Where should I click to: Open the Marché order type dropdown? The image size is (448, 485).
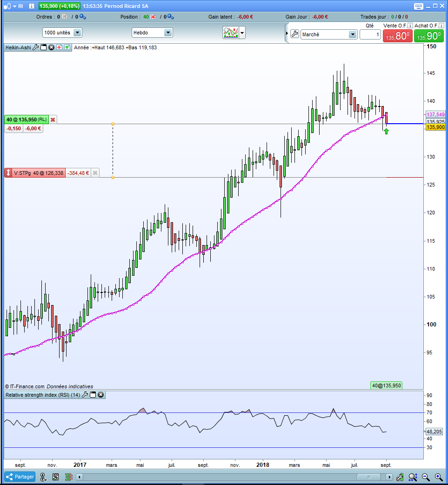click(329, 34)
